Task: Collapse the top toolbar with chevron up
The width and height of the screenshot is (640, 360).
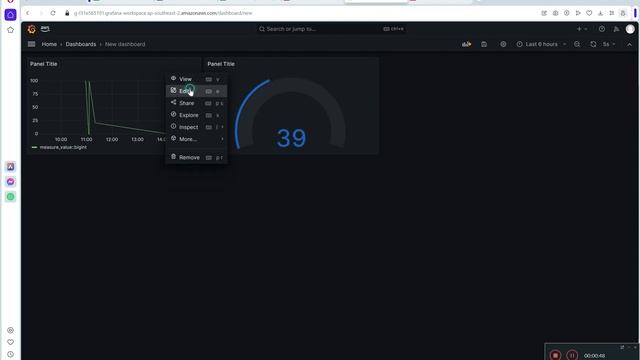Action: tap(629, 44)
